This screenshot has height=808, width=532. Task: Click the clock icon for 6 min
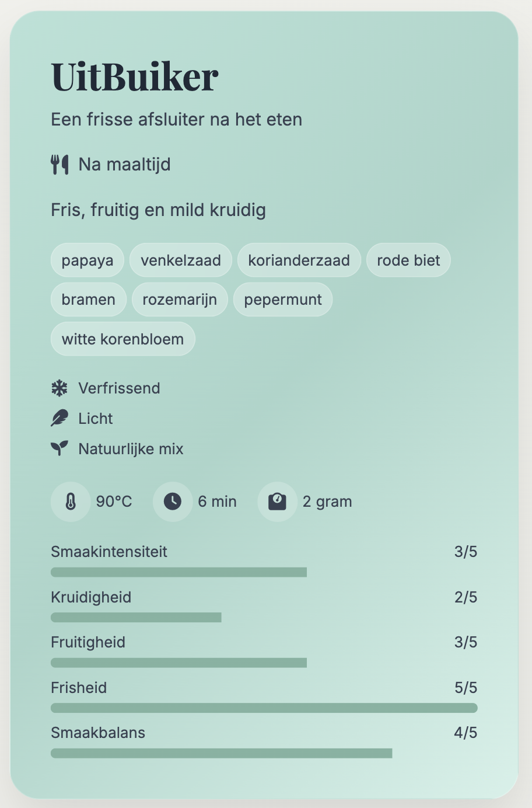[173, 501]
